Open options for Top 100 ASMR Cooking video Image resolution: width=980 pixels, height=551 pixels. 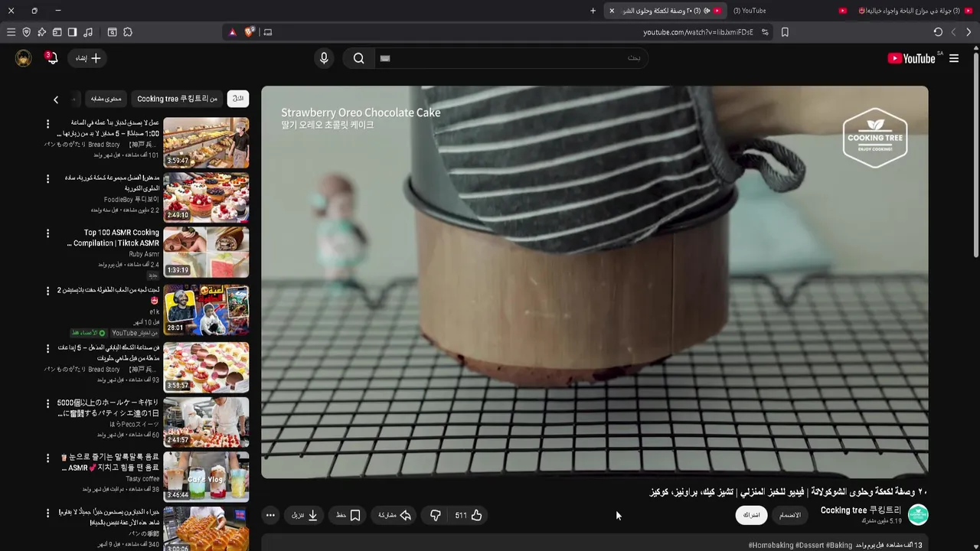coord(47,233)
